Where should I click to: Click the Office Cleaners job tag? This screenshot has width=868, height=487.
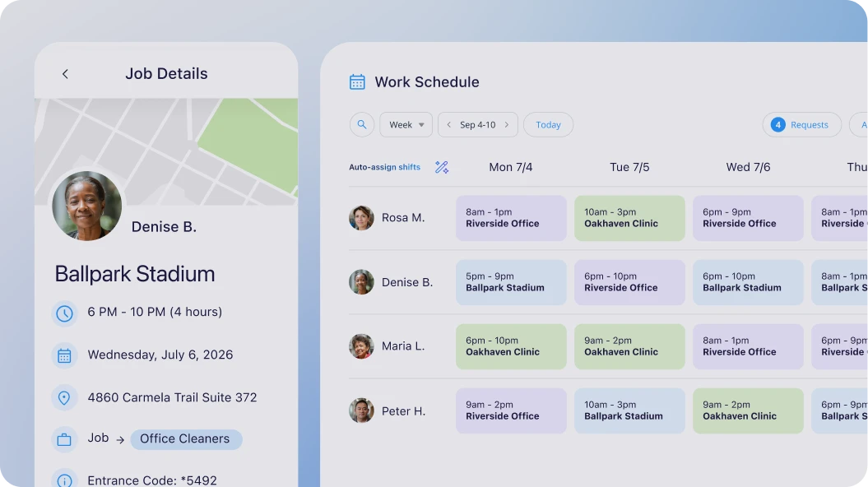186,438
